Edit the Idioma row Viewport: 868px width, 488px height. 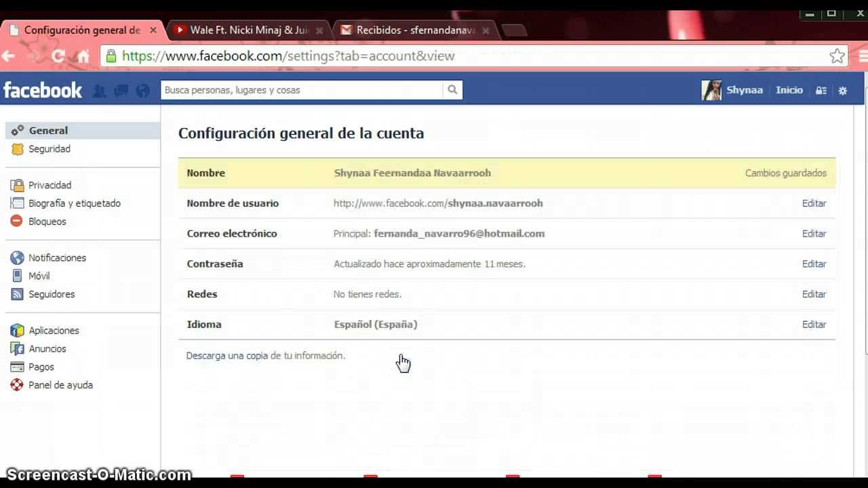(x=814, y=325)
